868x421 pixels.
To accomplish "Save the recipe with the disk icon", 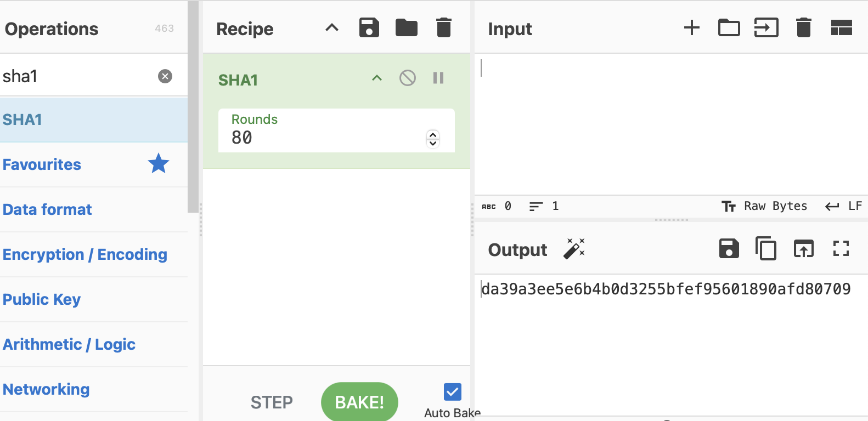I will click(x=369, y=27).
